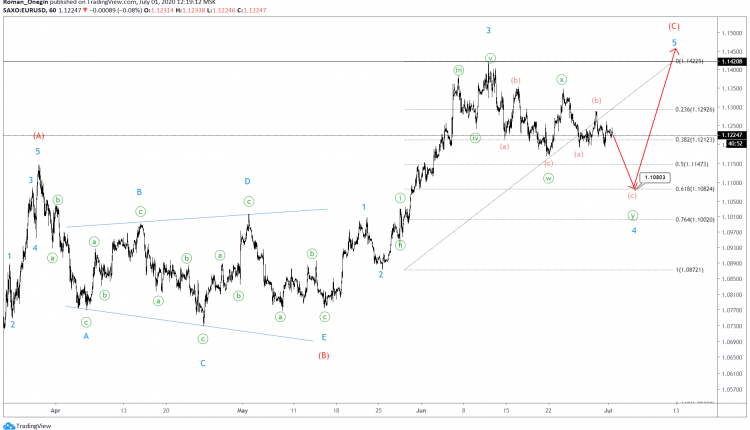Viewport: 750px width, 430px height.
Task: Select the red (A) wave label
Action: click(x=39, y=136)
